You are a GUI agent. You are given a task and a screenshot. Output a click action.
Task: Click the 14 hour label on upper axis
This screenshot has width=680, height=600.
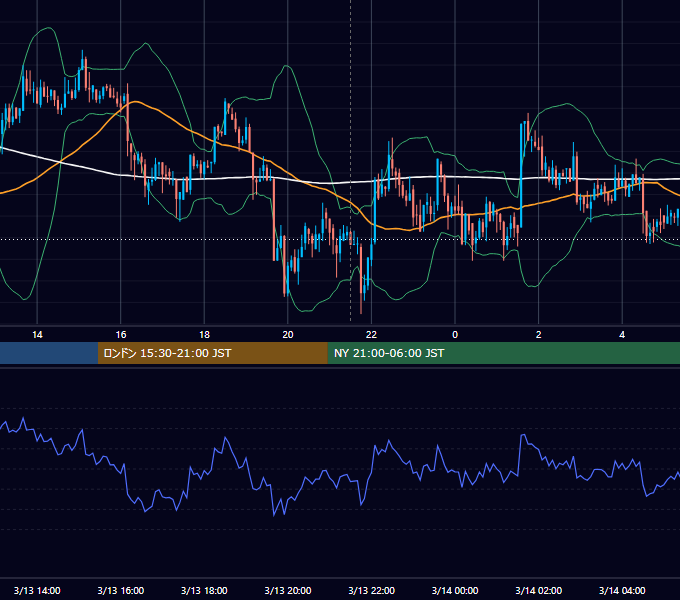point(37,335)
